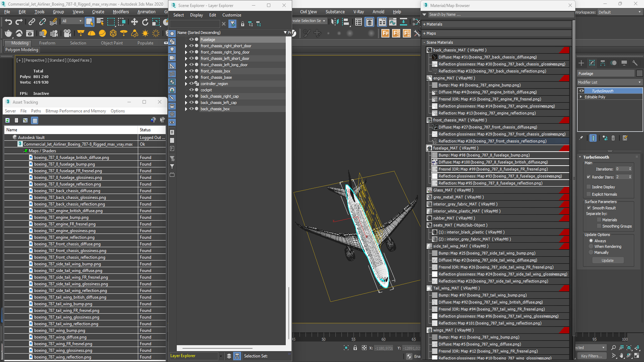Viewport: 644px width, 362px height.
Task: Click the filter icon in Scene Explorer toolbar
Action: tap(232, 24)
